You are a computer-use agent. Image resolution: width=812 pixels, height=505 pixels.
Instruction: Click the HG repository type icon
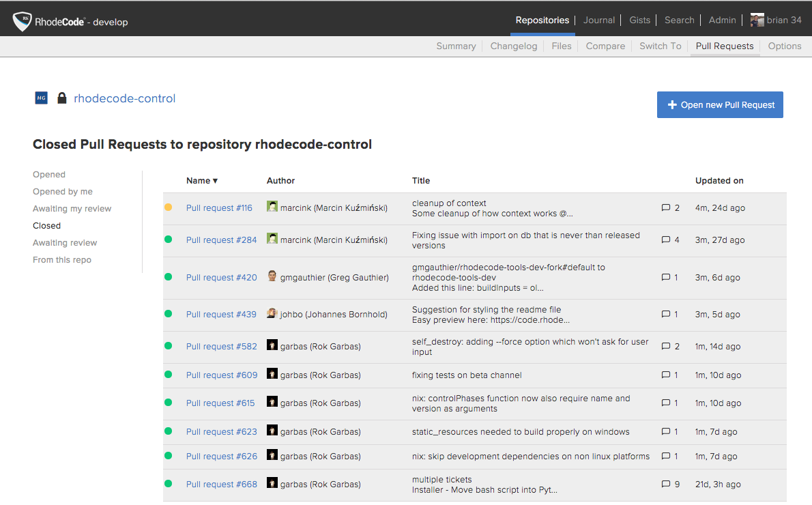42,98
